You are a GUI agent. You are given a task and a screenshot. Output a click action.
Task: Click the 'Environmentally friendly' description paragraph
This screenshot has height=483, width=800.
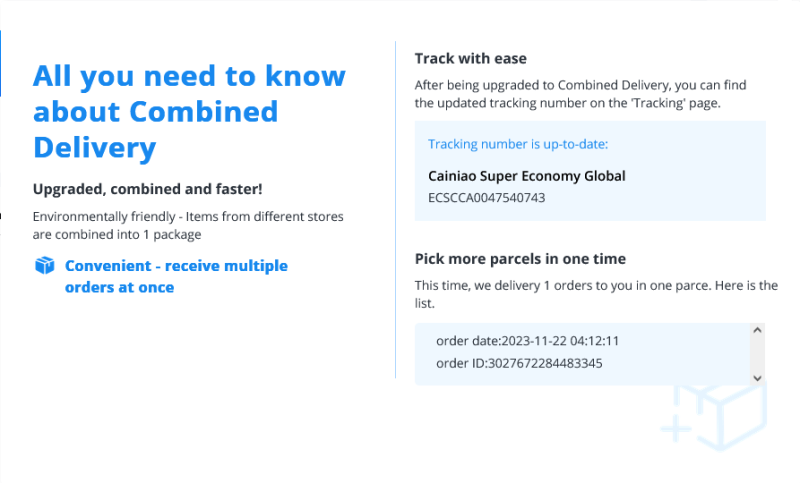[189, 225]
